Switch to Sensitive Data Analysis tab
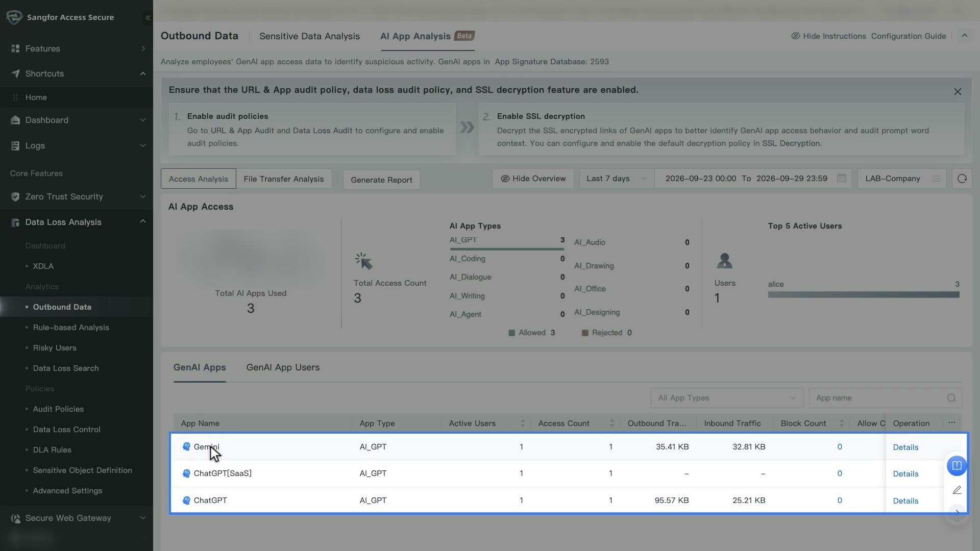Image resolution: width=980 pixels, height=551 pixels. [309, 36]
